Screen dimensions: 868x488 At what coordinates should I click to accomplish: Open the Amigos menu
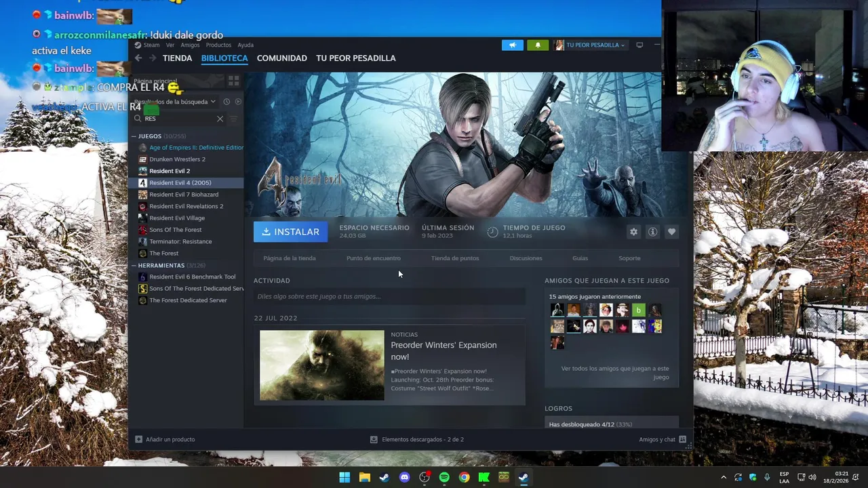coord(190,45)
